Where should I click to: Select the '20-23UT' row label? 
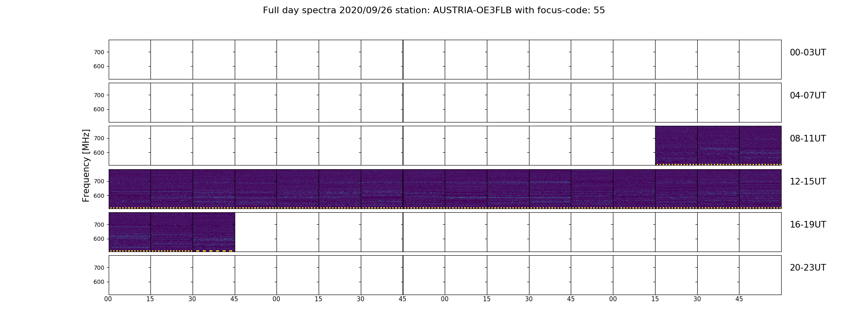pyautogui.click(x=808, y=268)
